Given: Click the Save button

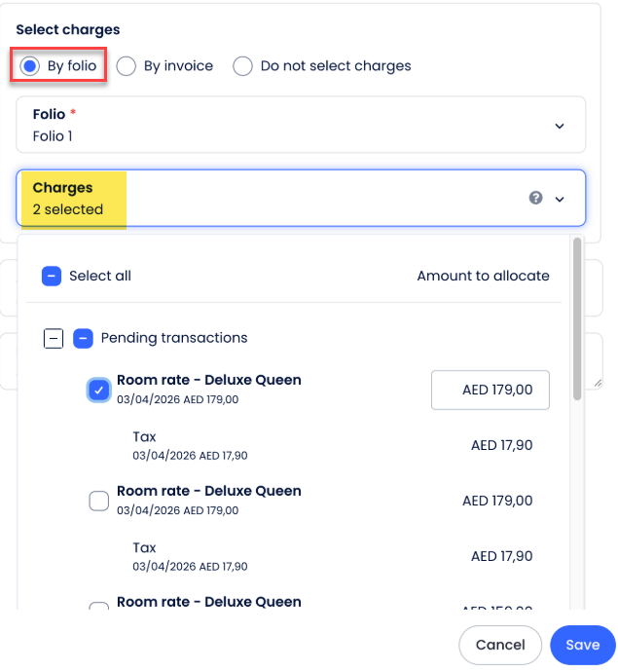Looking at the screenshot, I should 582,645.
